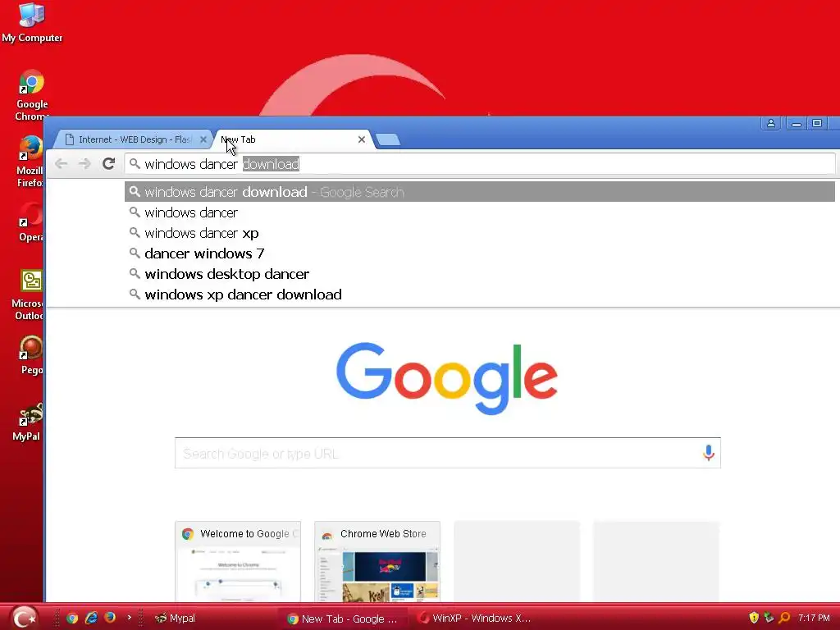Open My Computer desktop icon

tap(32, 22)
